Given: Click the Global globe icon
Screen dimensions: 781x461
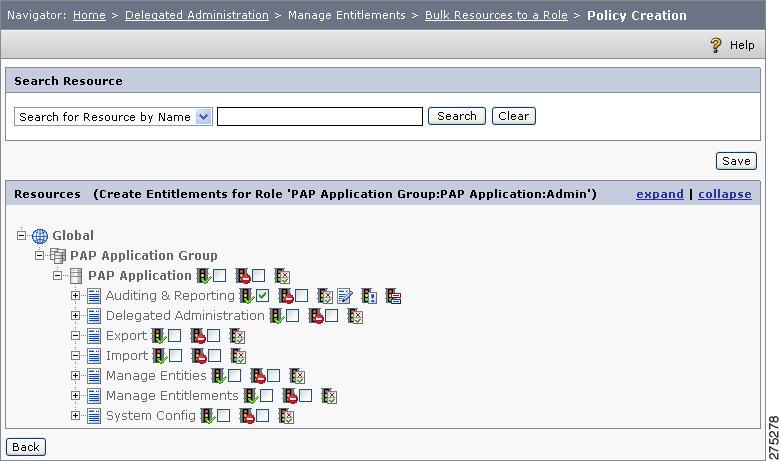Looking at the screenshot, I should tap(40, 236).
